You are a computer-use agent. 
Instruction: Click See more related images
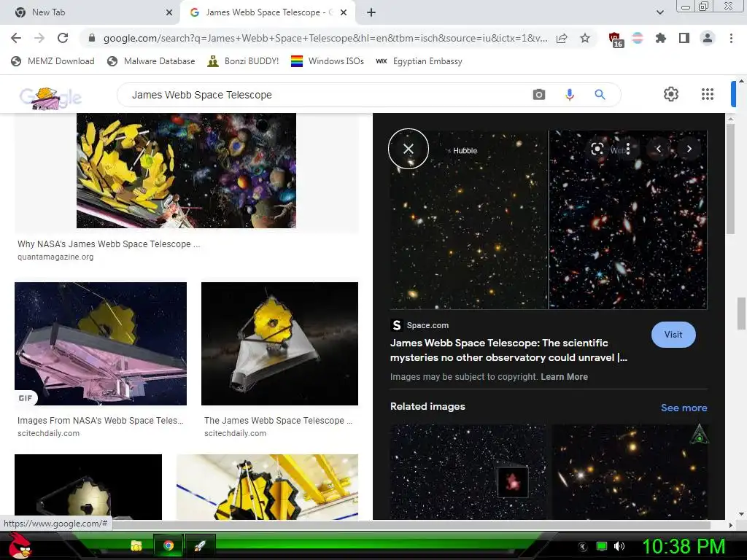(684, 408)
